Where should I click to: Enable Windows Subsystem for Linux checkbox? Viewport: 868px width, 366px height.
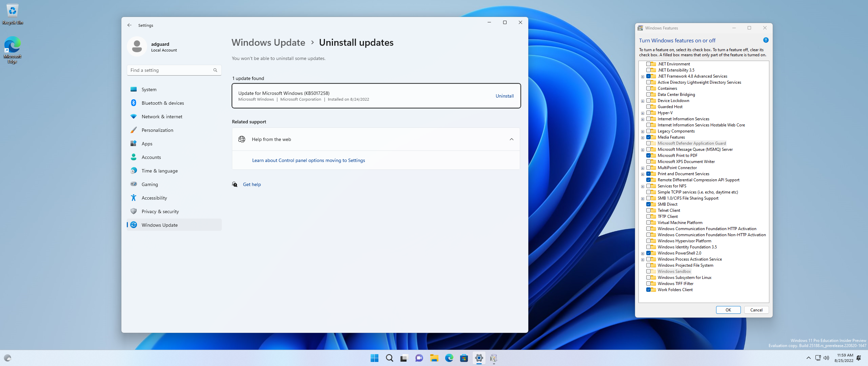pos(648,277)
